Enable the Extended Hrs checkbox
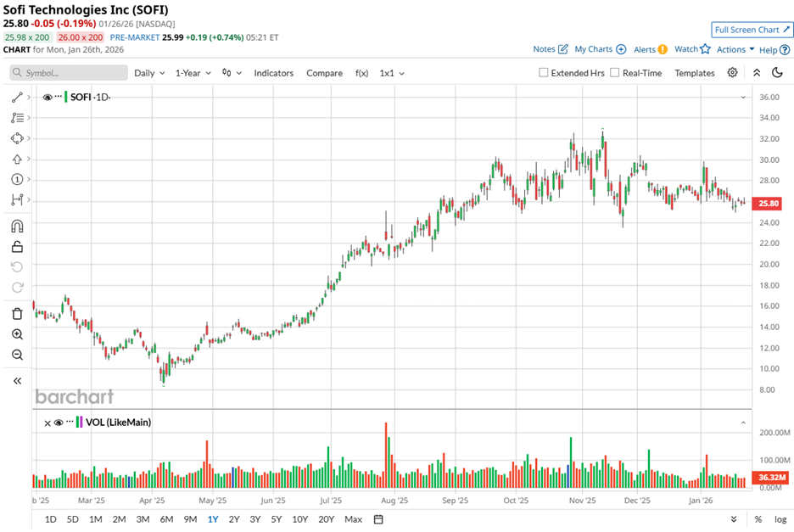This screenshot has width=794, height=532. pyautogui.click(x=544, y=72)
